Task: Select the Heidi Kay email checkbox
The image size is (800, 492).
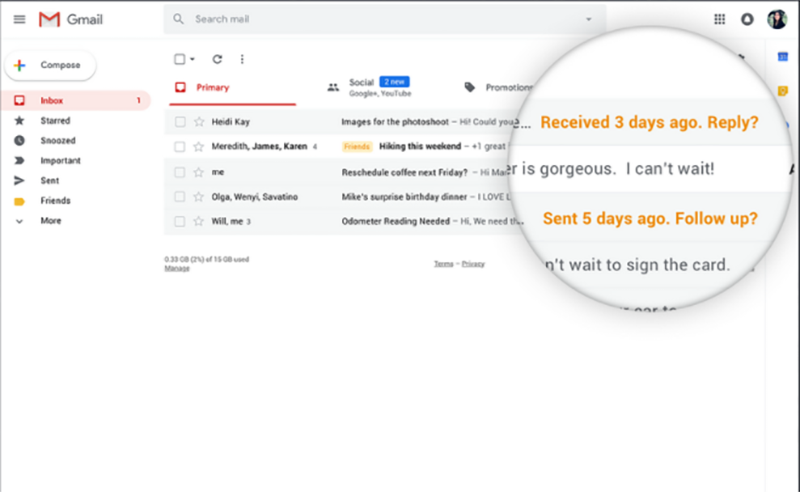Action: [180, 121]
